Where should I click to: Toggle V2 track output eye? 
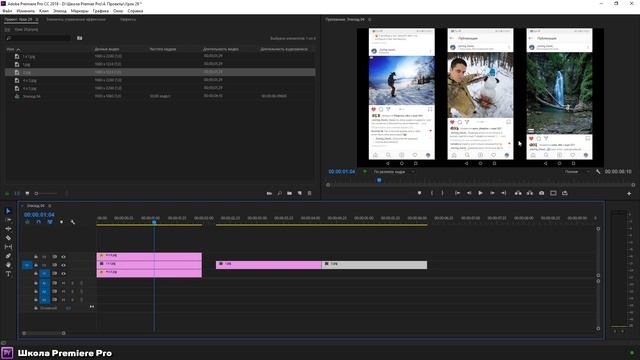[x=63, y=265]
